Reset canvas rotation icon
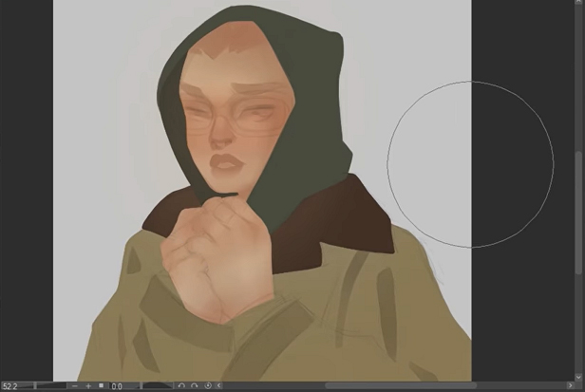This screenshot has height=392, width=585. point(207,386)
